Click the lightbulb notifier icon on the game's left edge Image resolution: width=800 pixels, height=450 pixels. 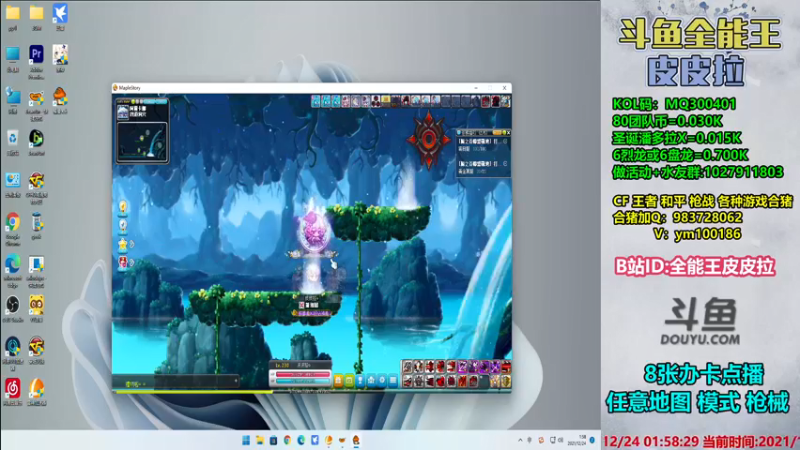(x=123, y=206)
